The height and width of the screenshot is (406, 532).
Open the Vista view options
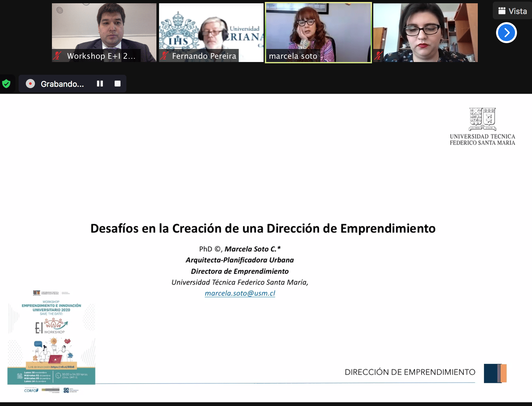512,11
